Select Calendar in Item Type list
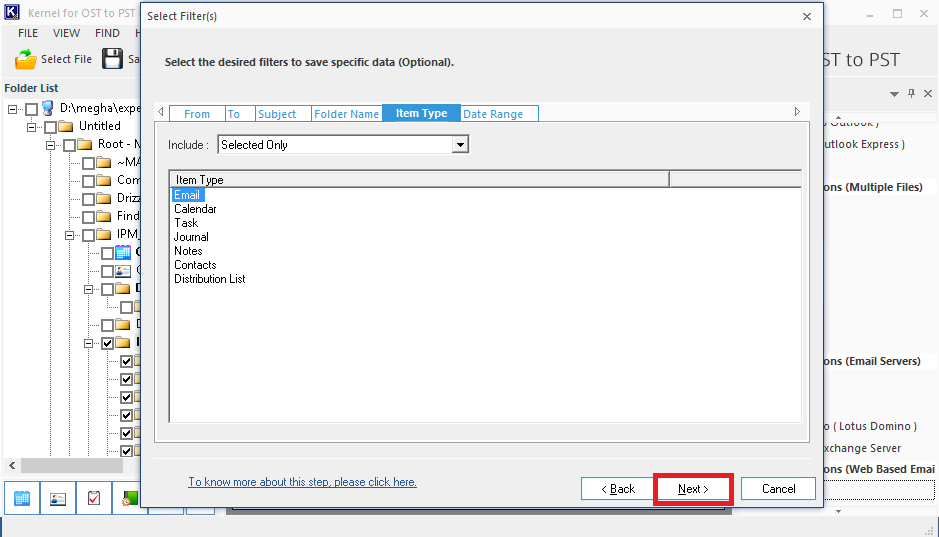Screen dimensions: 939x537 195,209
